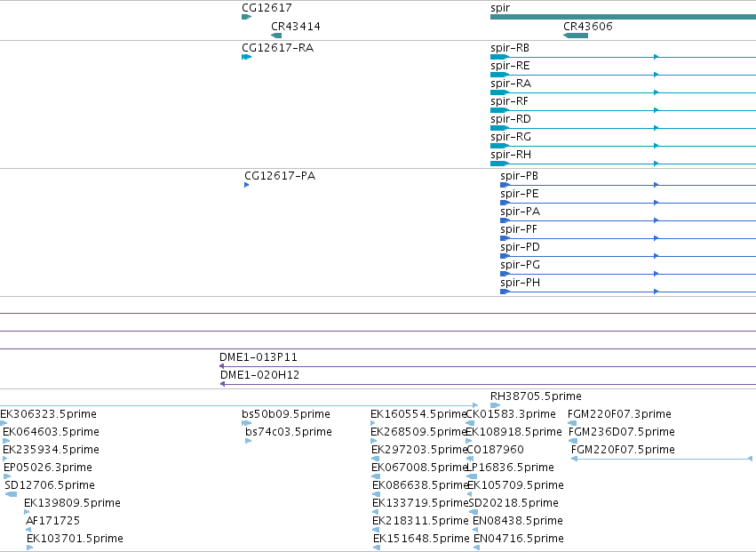
Task: Click the CG12617-RA transcript label
Action: pos(278,48)
